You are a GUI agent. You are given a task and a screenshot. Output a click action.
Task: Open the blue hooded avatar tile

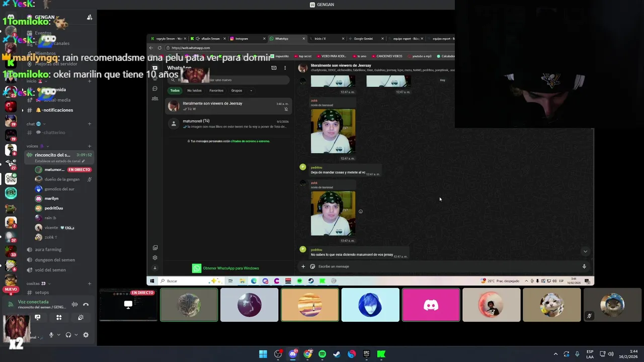pyautogui.click(x=370, y=305)
